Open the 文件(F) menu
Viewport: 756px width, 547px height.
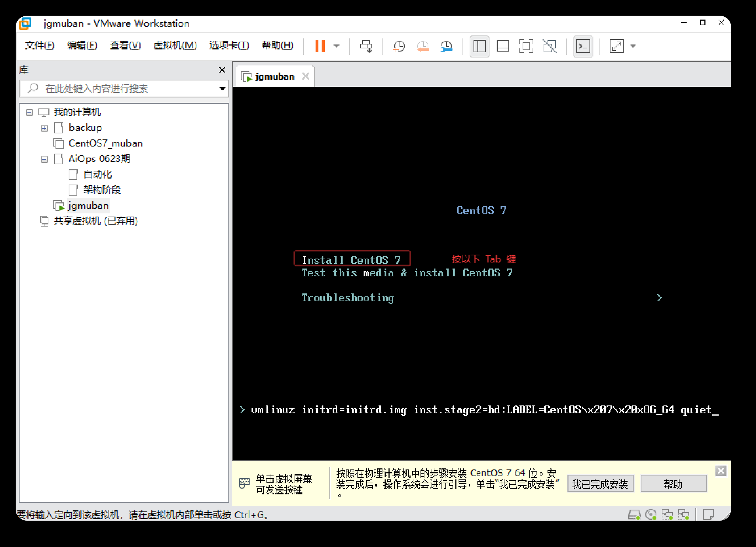39,46
